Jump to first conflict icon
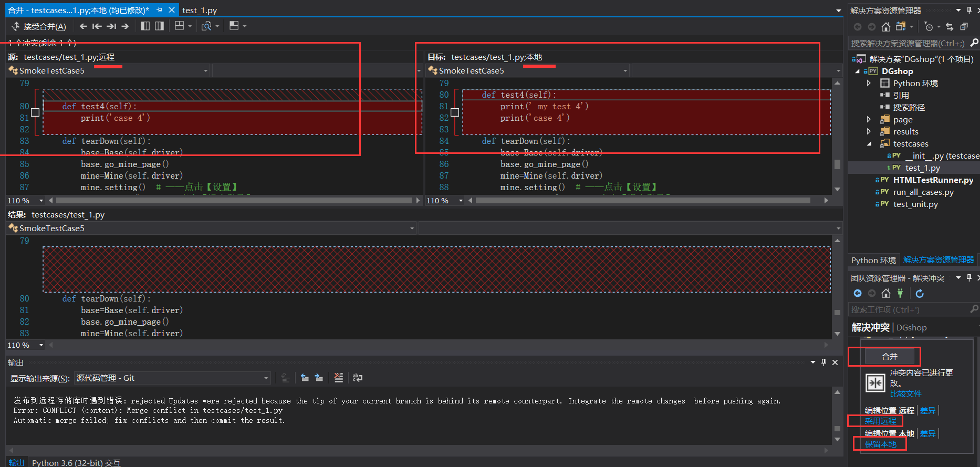This screenshot has height=467, width=980. [97, 26]
